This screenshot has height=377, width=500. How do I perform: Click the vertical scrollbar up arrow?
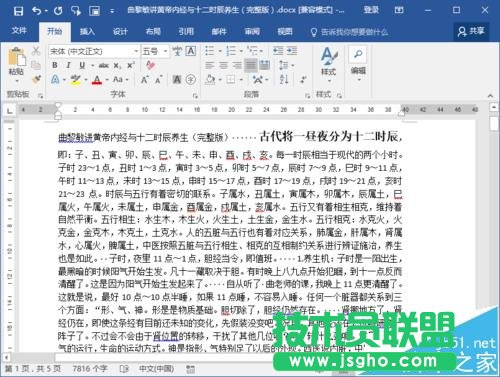[494, 107]
